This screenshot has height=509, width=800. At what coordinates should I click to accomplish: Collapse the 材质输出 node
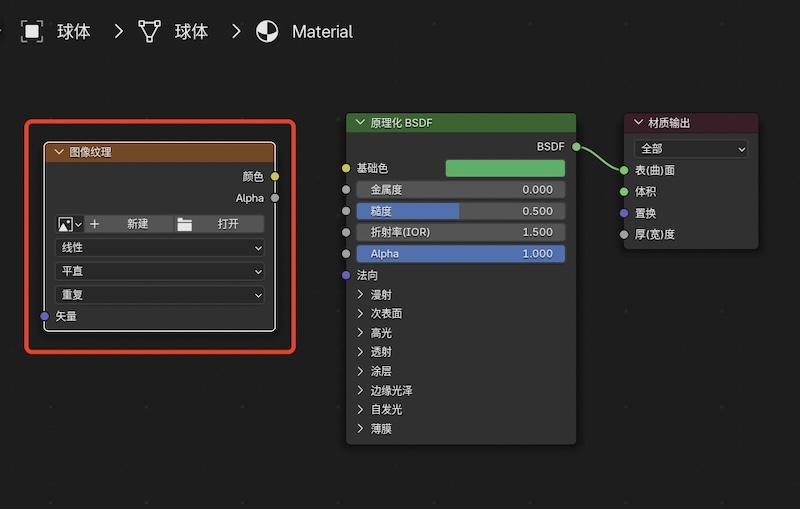(x=638, y=122)
